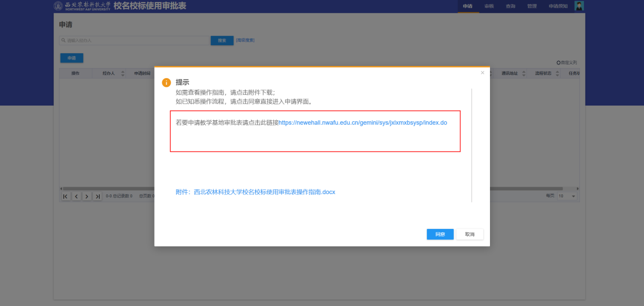Sort by the 经办人 column arrows
The width and height of the screenshot is (644, 306).
pyautogui.click(x=122, y=74)
